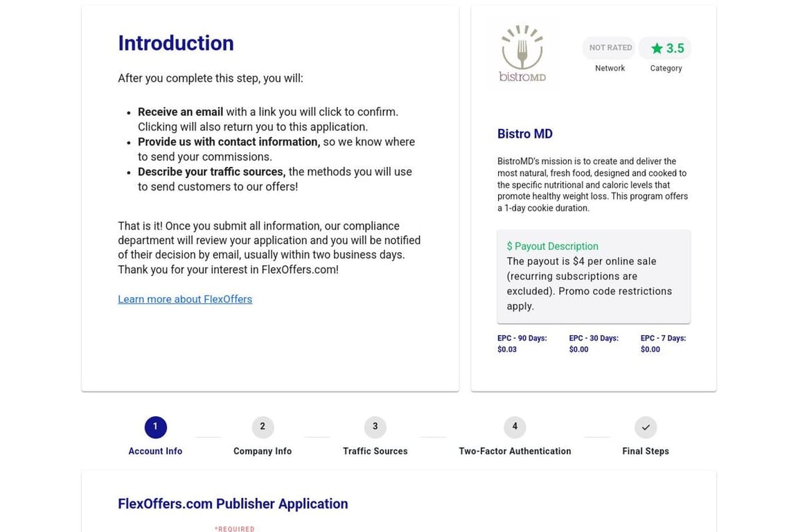This screenshot has width=798, height=532.
Task: Click the Traffic Sources step label
Action: click(x=375, y=451)
